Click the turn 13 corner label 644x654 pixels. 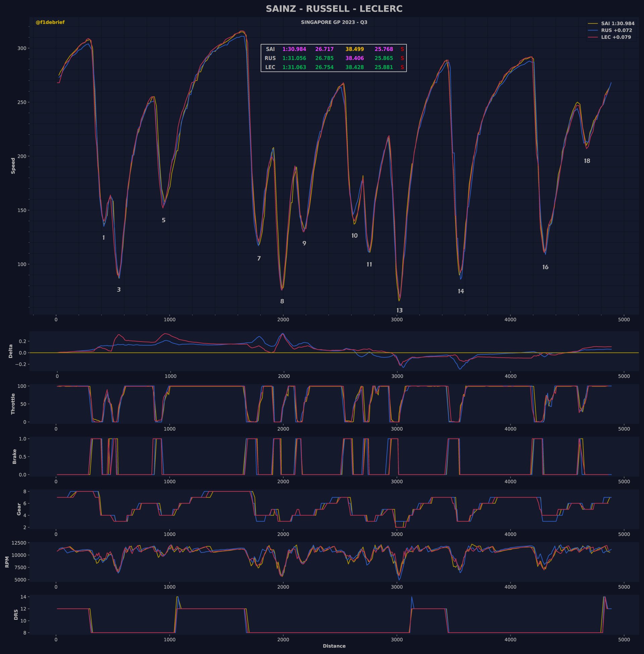point(399,310)
